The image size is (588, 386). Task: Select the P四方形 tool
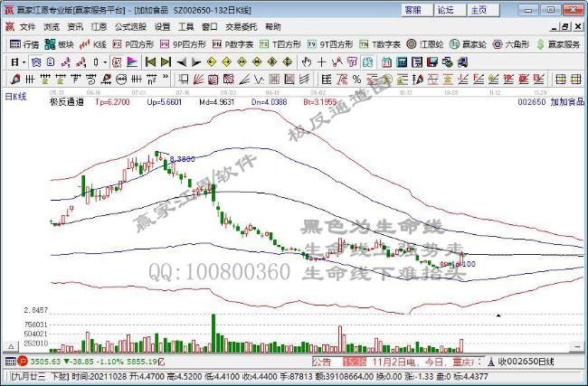[133, 43]
